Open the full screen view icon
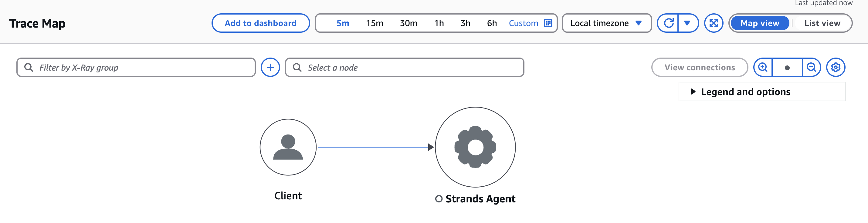 [x=714, y=23]
